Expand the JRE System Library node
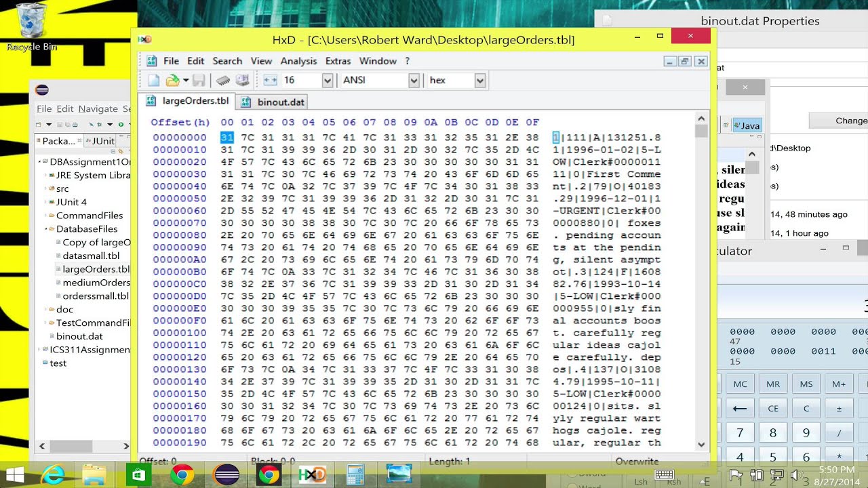This screenshot has width=868, height=488. (47, 176)
